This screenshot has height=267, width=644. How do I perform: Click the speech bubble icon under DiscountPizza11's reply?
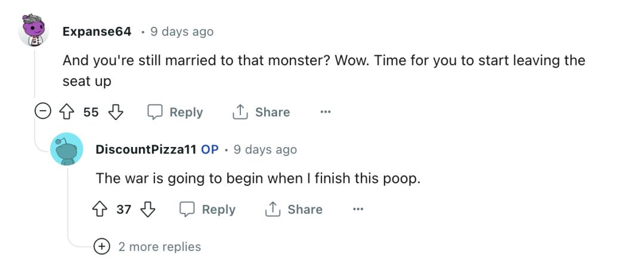coord(188,209)
